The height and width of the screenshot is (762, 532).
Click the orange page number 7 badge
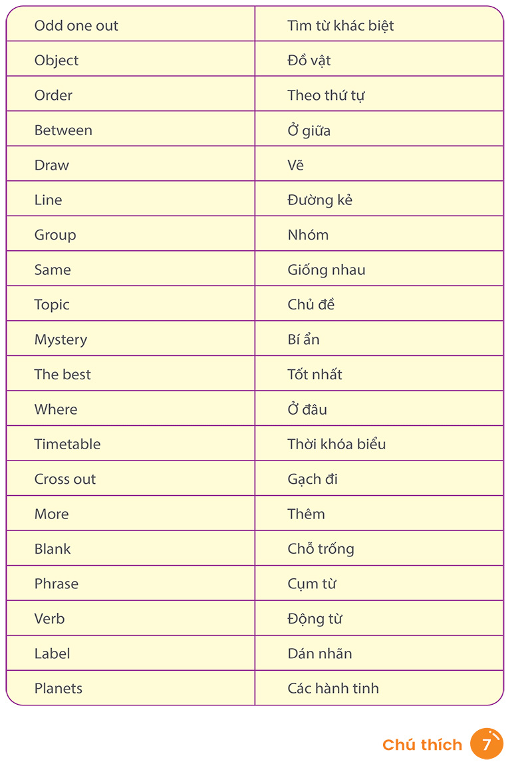487,744
